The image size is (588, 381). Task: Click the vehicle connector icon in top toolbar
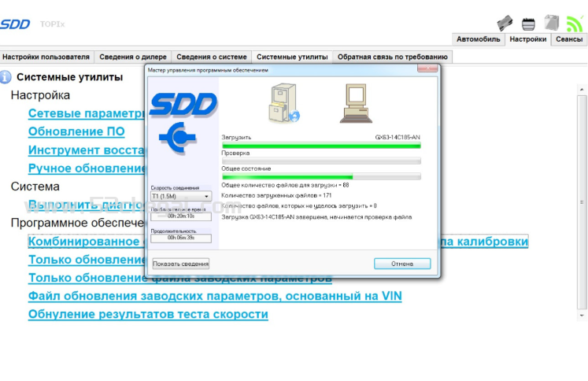505,23
